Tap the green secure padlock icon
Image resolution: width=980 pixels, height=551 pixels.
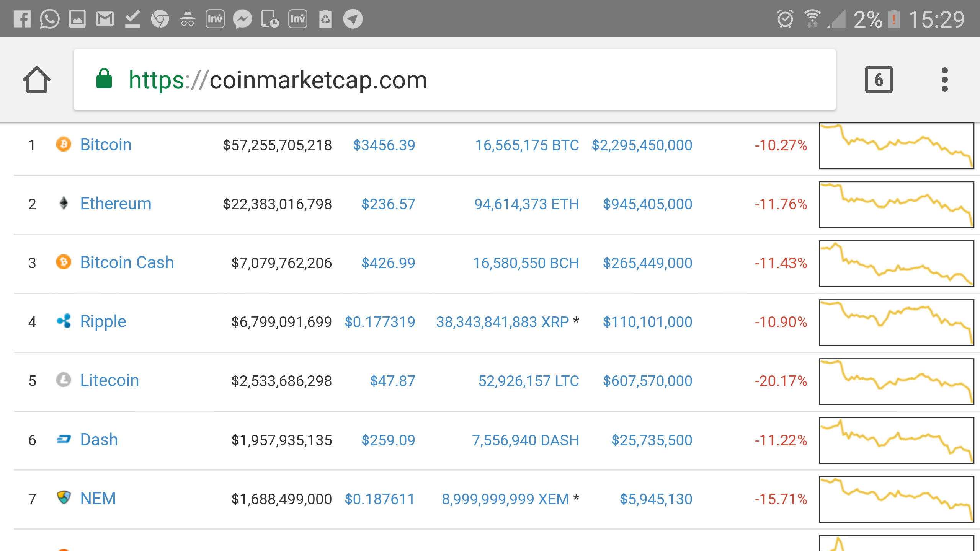(x=104, y=79)
